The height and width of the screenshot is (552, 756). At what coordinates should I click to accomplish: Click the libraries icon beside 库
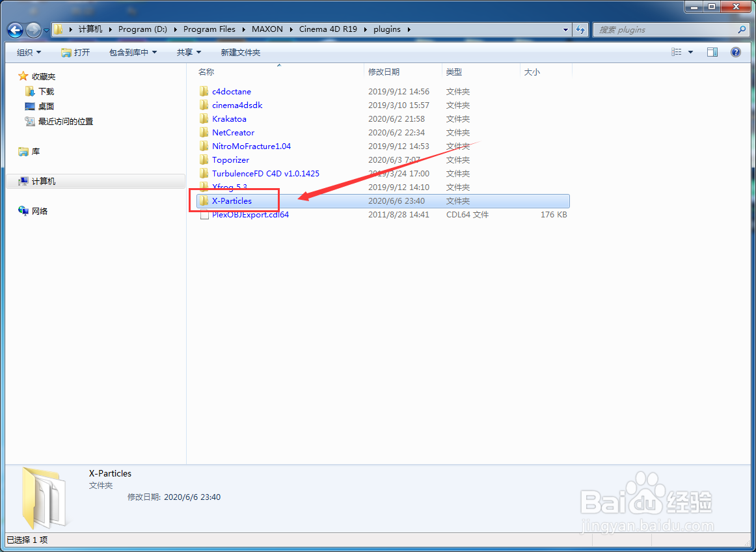(23, 152)
